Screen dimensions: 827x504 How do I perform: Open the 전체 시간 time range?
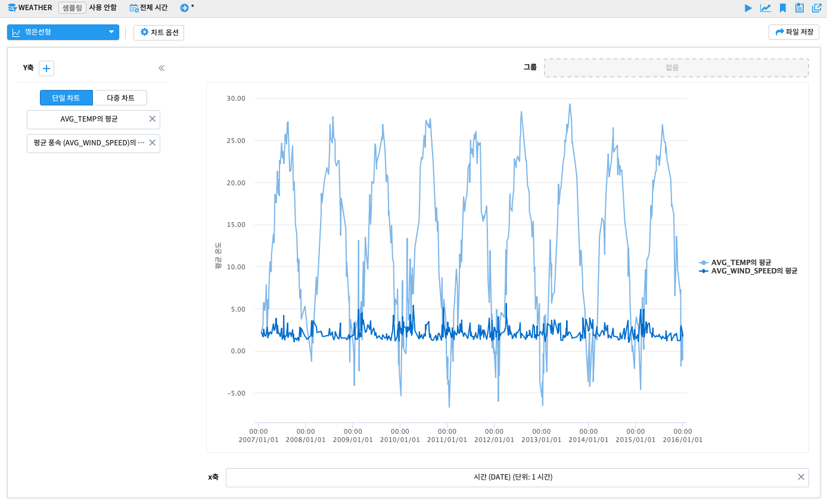pyautogui.click(x=154, y=8)
